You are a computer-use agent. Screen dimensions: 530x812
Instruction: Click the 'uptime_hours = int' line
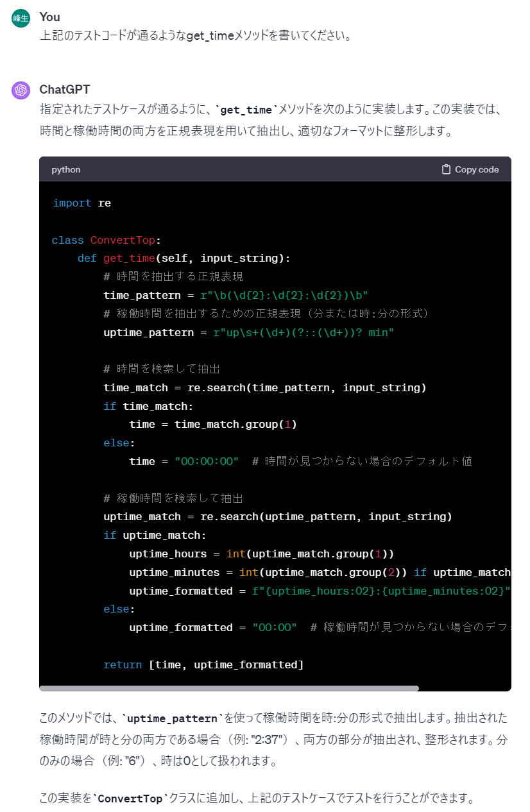click(x=262, y=554)
